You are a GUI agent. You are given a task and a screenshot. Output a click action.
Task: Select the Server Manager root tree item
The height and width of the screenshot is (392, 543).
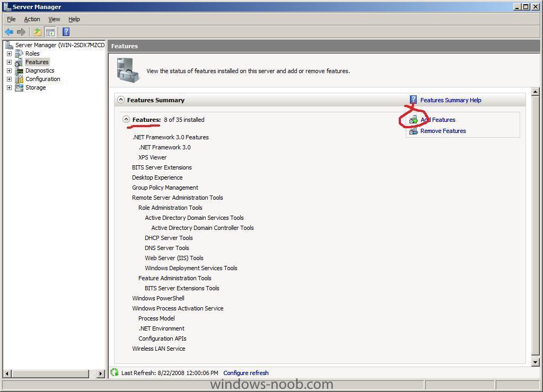click(60, 45)
